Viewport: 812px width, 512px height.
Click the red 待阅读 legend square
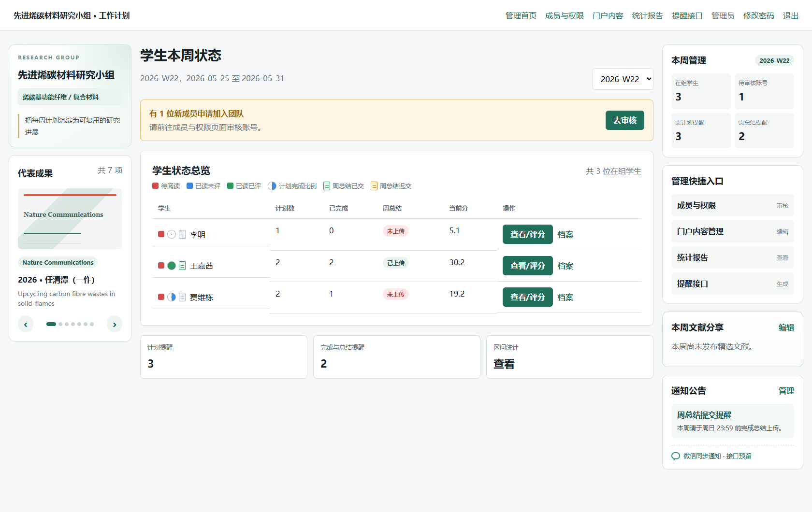(155, 186)
